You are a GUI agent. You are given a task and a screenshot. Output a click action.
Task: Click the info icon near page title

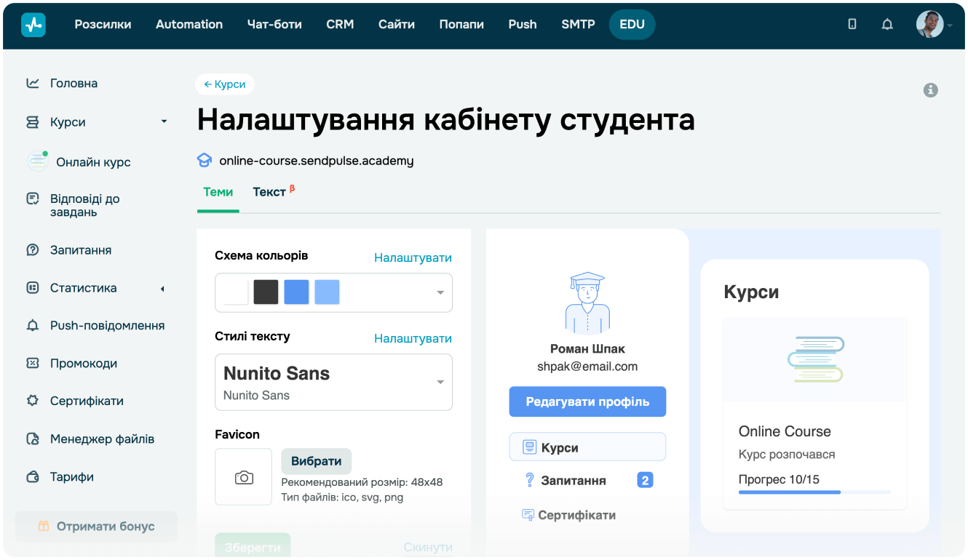pyautogui.click(x=930, y=90)
